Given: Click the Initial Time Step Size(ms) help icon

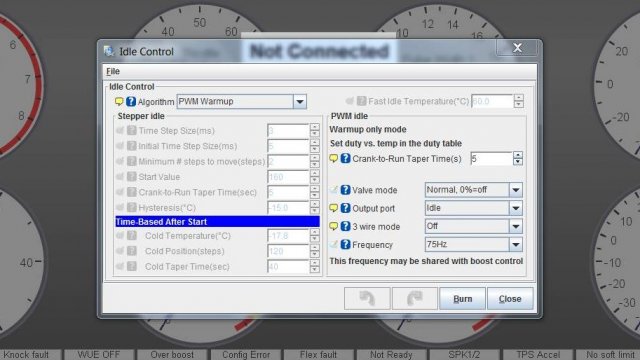Looking at the screenshot, I should [x=131, y=146].
